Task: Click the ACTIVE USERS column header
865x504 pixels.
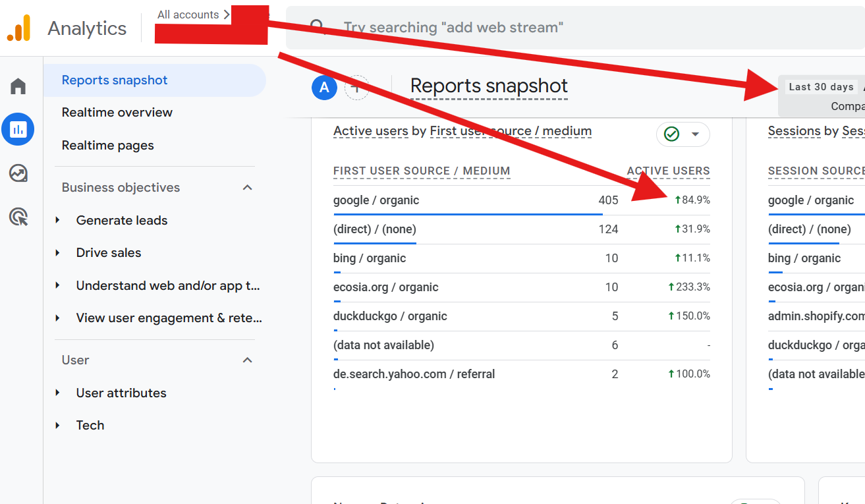Action: [668, 171]
